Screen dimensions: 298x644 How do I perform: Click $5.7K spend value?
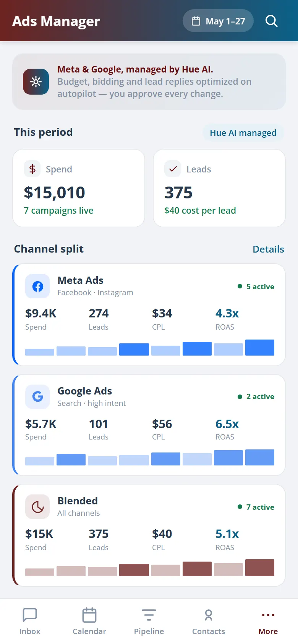pos(41,424)
